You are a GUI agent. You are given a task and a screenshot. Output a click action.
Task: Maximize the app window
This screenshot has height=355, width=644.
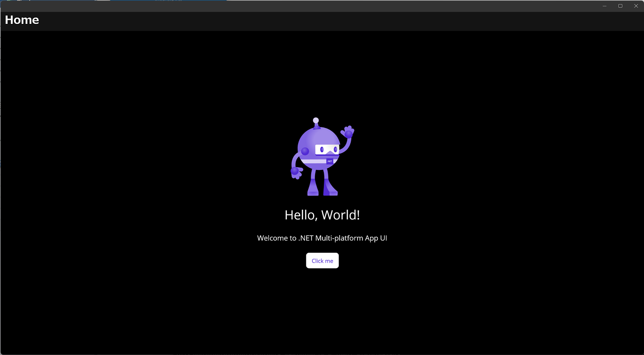pyautogui.click(x=621, y=6)
